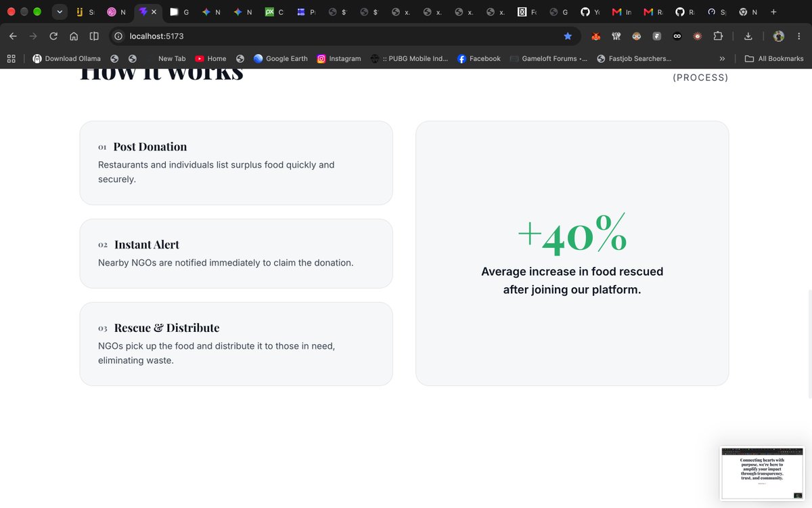The height and width of the screenshot is (508, 812).
Task: Open the browser home page
Action: [74, 36]
